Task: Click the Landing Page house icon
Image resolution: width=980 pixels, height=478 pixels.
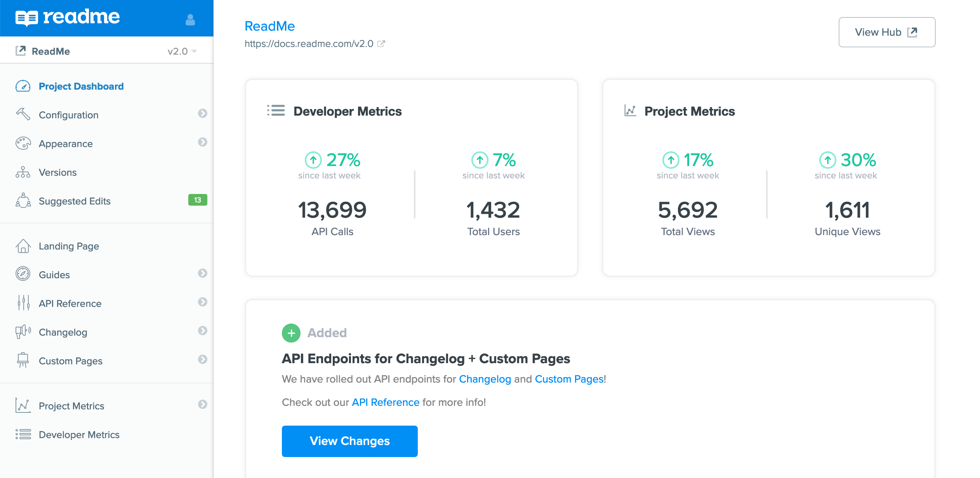Action: (23, 246)
